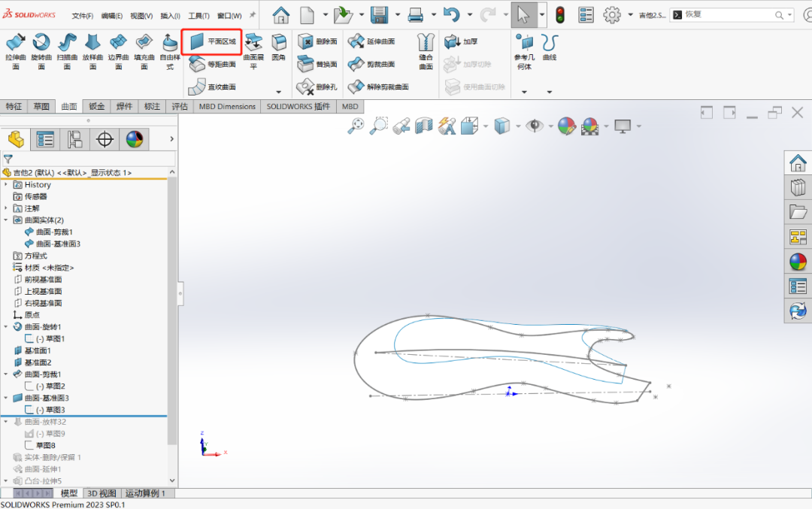Click the feature tree filter field
812x509 pixels.
[89, 159]
